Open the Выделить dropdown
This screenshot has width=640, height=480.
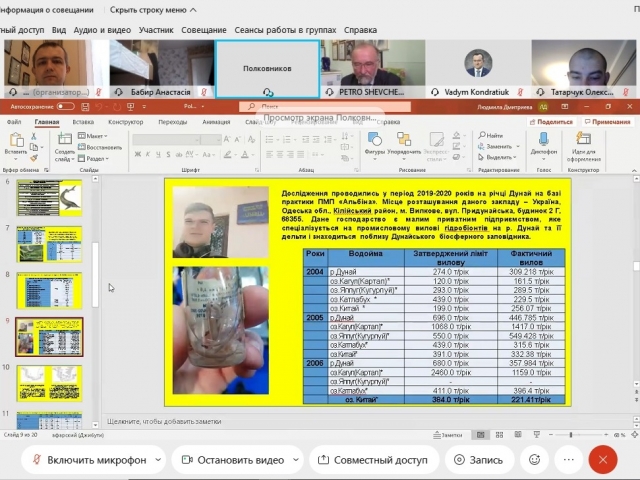498,157
